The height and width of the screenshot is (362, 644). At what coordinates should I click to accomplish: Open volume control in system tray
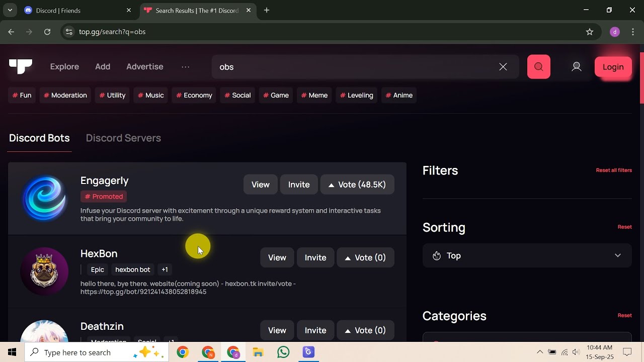[576, 352]
